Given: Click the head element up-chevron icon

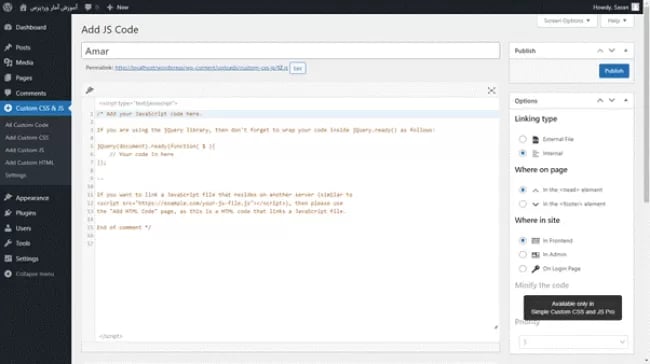Looking at the screenshot, I should (536, 190).
